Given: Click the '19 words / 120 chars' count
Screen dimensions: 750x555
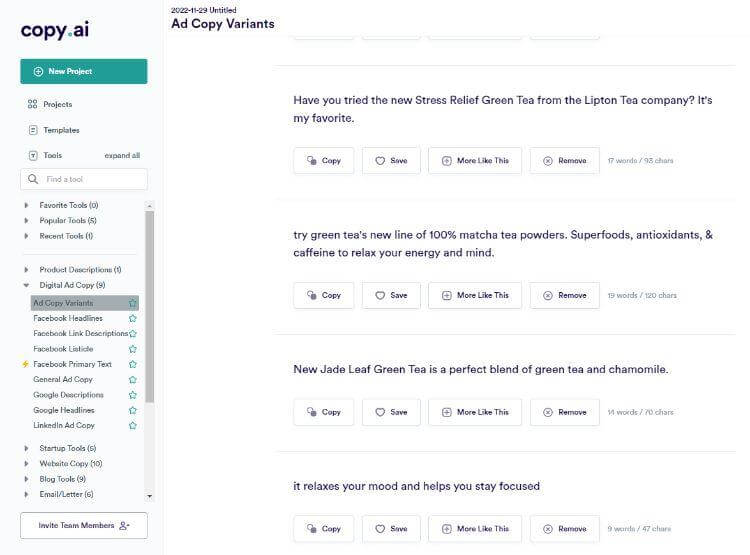Looking at the screenshot, I should 642,295.
